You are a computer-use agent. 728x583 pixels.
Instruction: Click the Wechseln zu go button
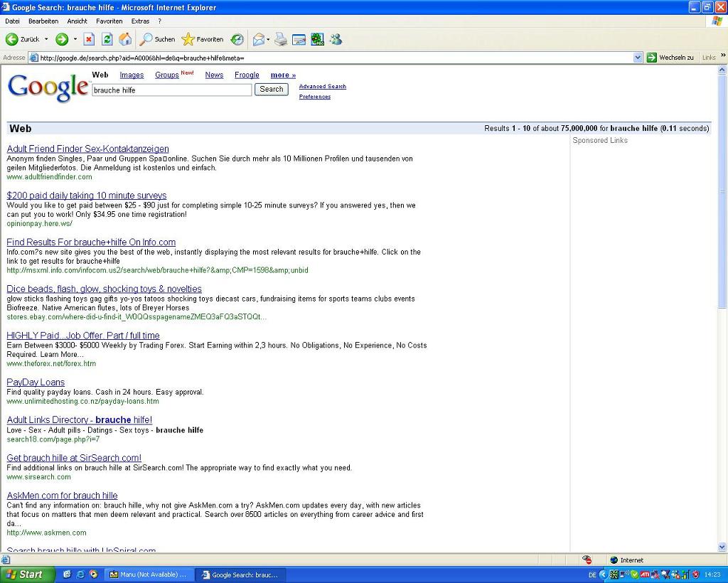tap(670, 58)
